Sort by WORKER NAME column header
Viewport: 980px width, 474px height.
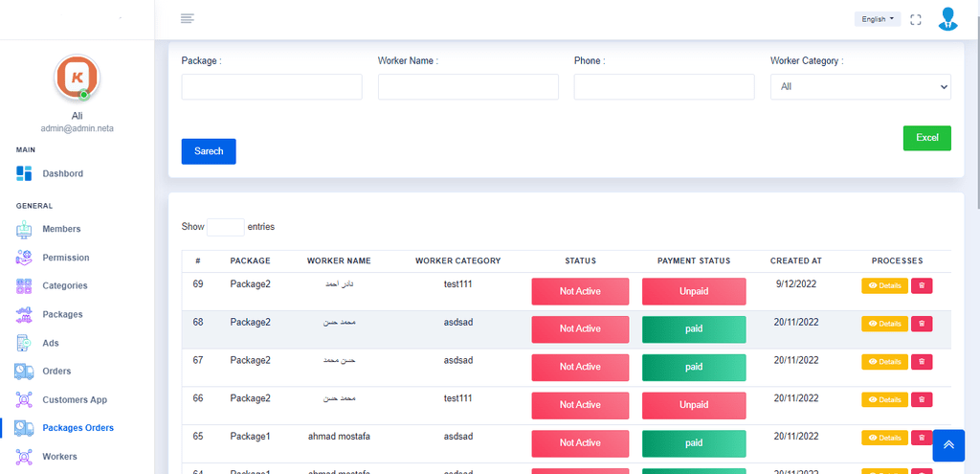339,260
